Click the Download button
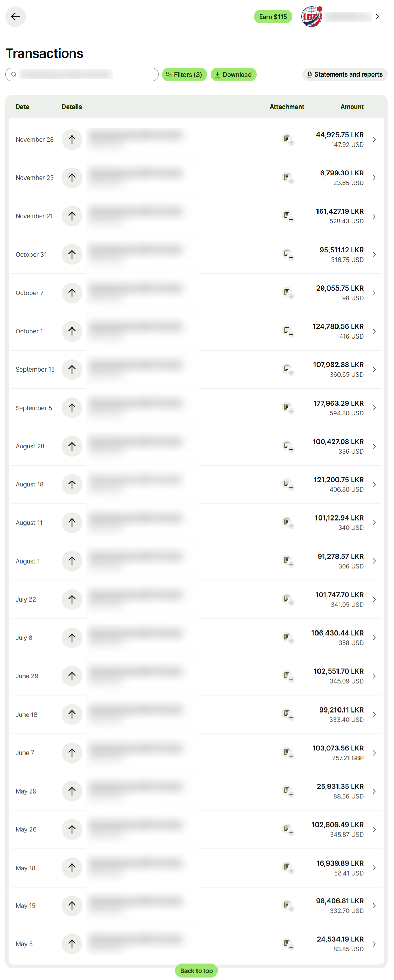 (233, 74)
